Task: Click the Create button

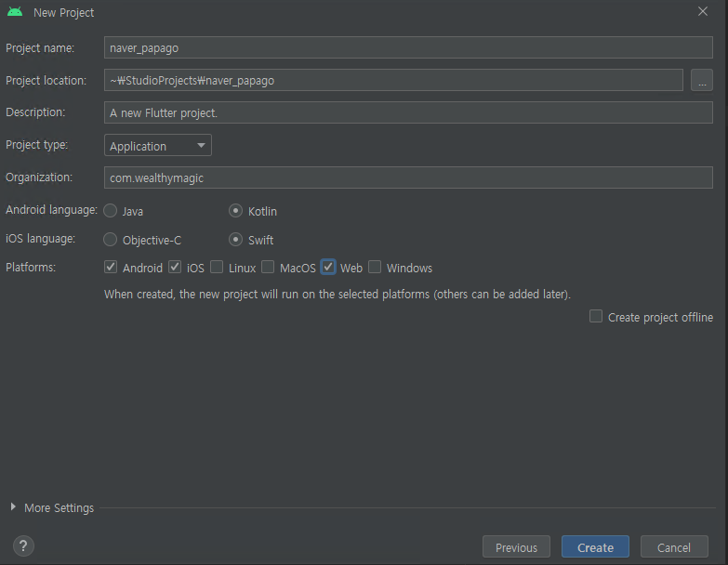Action: [595, 547]
